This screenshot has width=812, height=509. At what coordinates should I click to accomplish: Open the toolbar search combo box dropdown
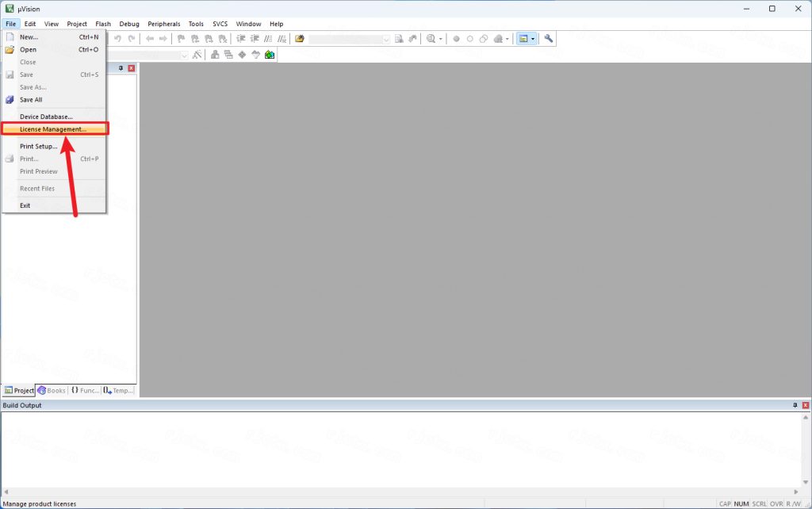[x=386, y=38]
